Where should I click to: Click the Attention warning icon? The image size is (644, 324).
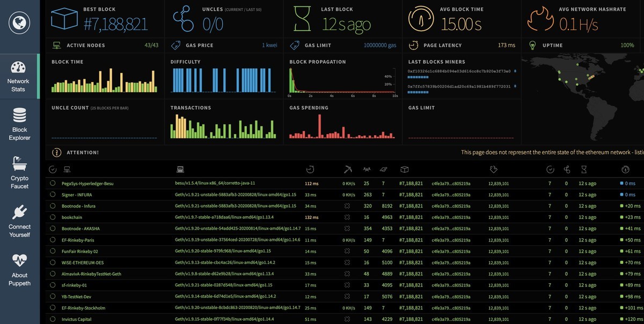(x=56, y=152)
